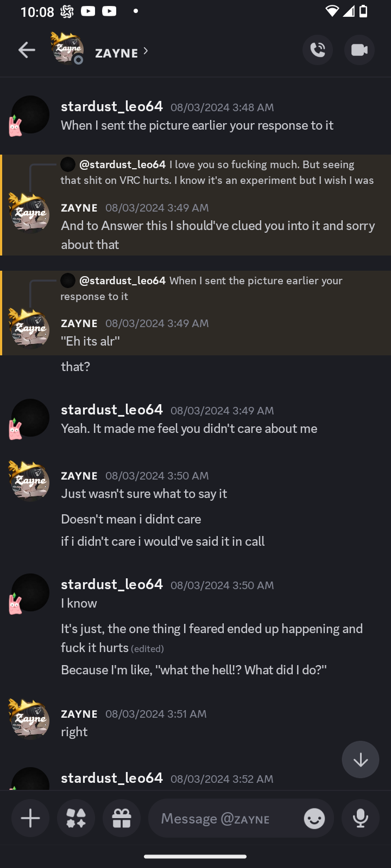Tap ZAYNE's avatar beside 3:50 AM message
Image resolution: width=391 pixels, height=868 pixels.
point(30,481)
